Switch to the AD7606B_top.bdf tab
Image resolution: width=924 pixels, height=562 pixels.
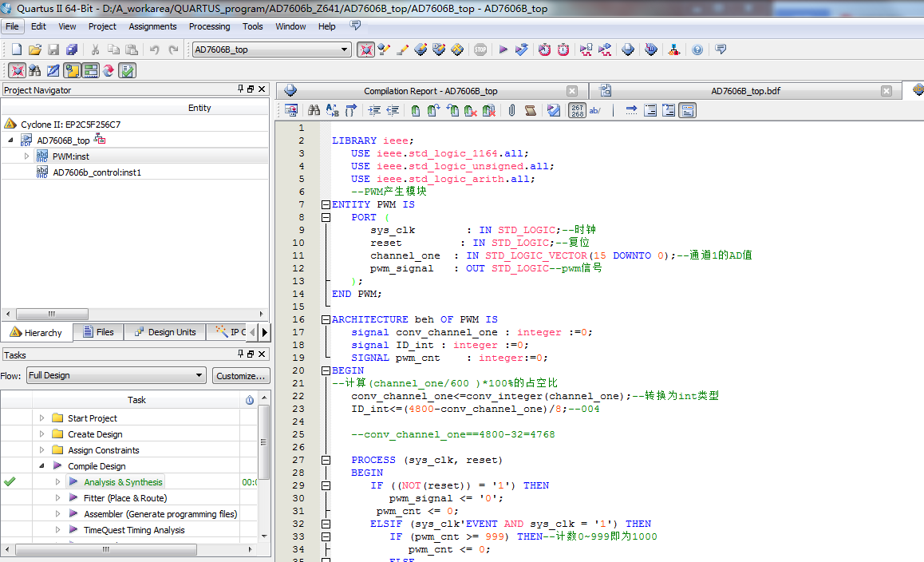click(745, 90)
